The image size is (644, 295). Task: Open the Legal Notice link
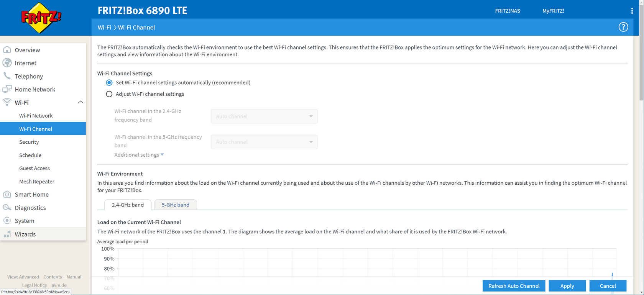coord(34,285)
